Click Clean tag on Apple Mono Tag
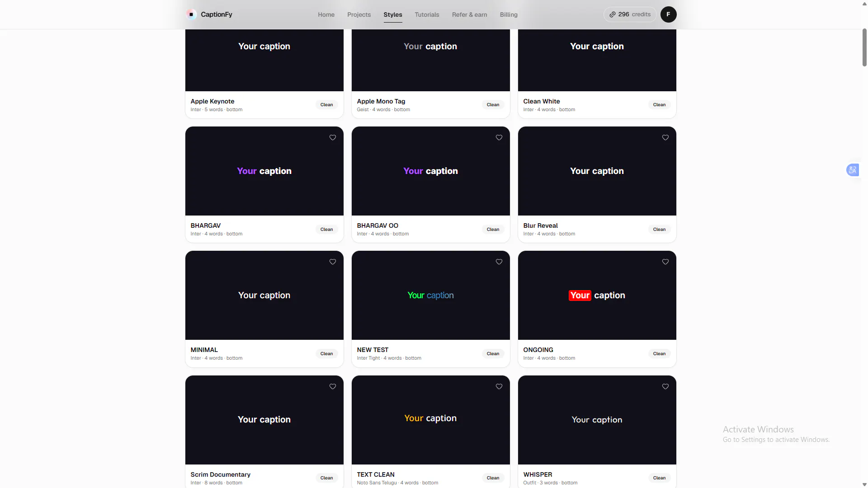 493,105
